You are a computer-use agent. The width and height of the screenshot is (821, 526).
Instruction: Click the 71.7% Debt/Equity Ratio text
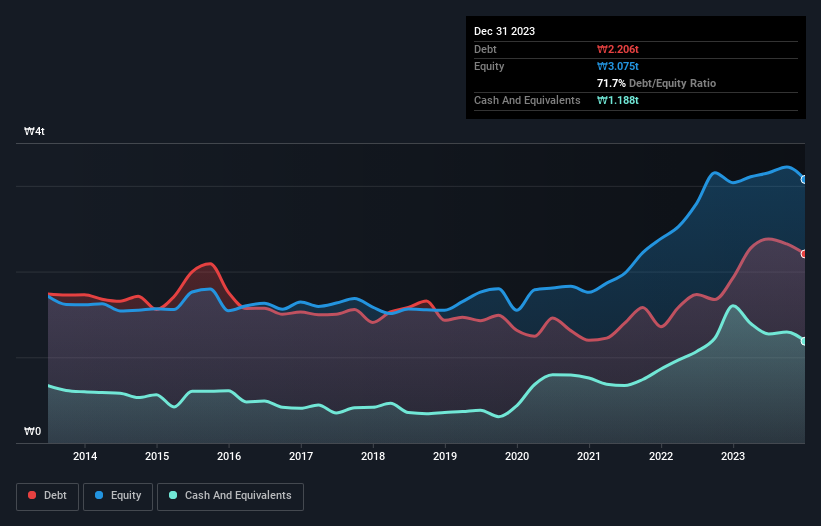point(656,83)
